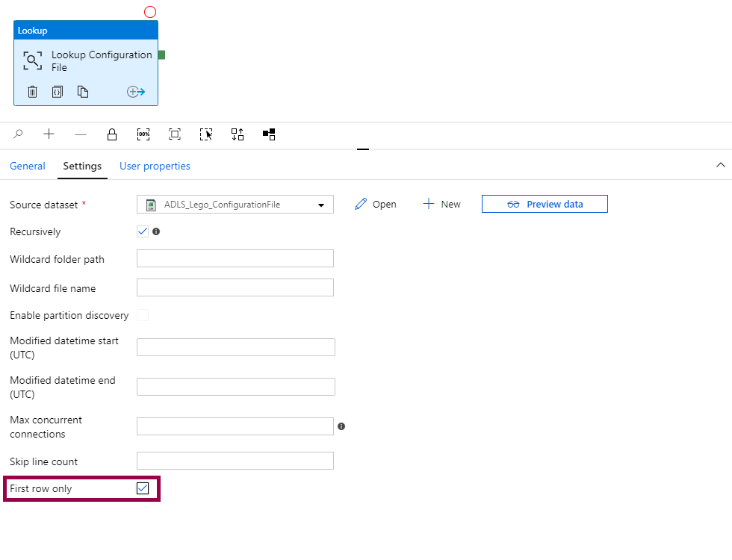Reset canvas zoom to 100%
Viewport: 732px width, 560px height.
click(143, 134)
